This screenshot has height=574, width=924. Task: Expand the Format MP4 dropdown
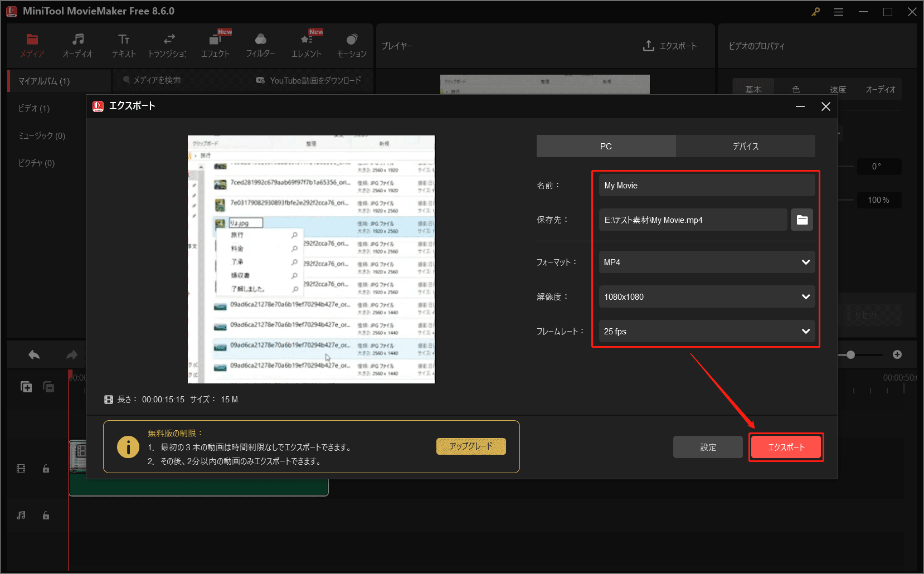click(707, 262)
